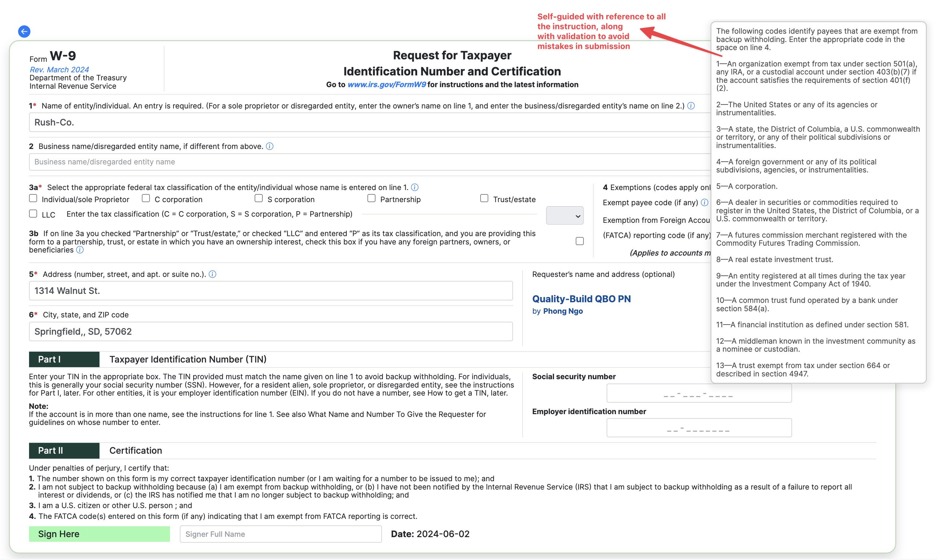Check the S corporation box
937x560 pixels.
point(258,198)
